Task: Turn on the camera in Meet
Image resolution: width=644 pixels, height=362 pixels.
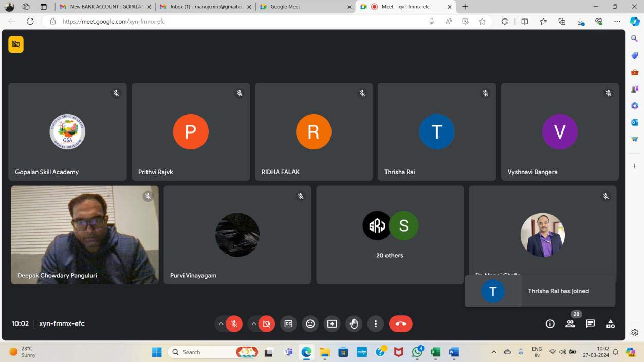Action: click(267, 323)
